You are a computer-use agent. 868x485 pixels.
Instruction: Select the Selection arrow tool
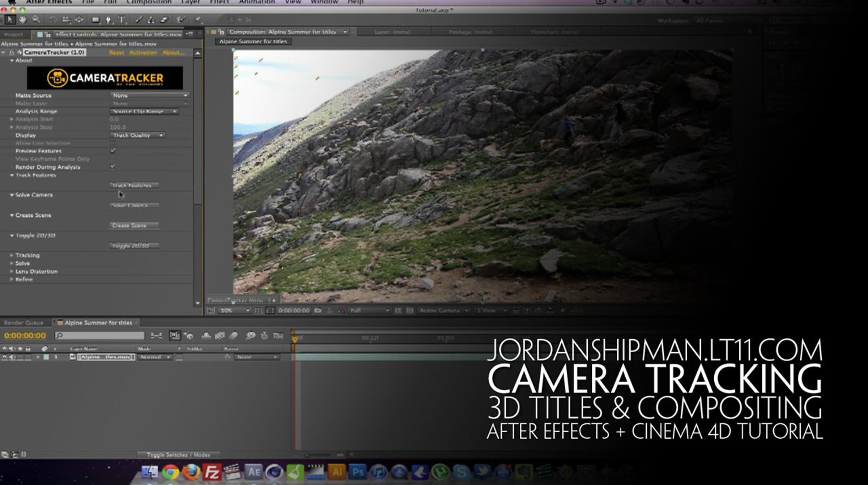click(10, 20)
